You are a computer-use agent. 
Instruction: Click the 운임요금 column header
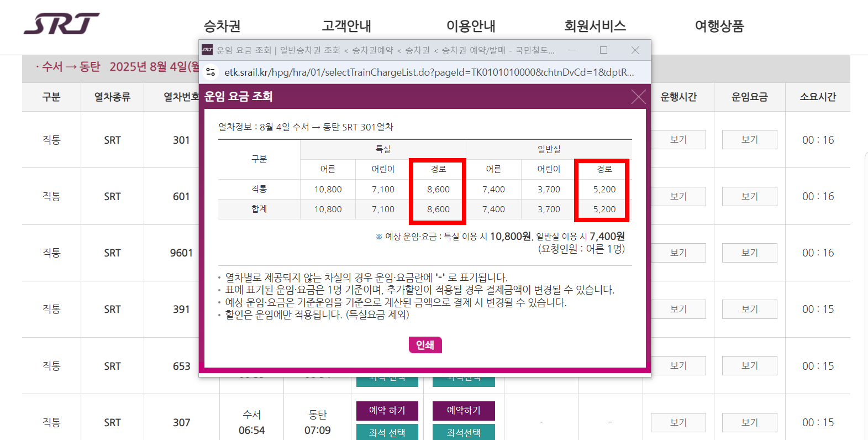[x=749, y=97]
